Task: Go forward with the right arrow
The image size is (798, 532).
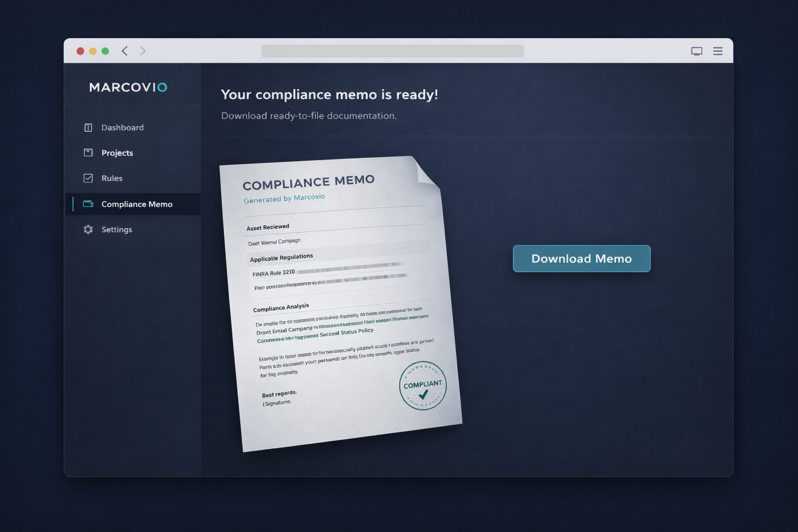Action: (143, 51)
